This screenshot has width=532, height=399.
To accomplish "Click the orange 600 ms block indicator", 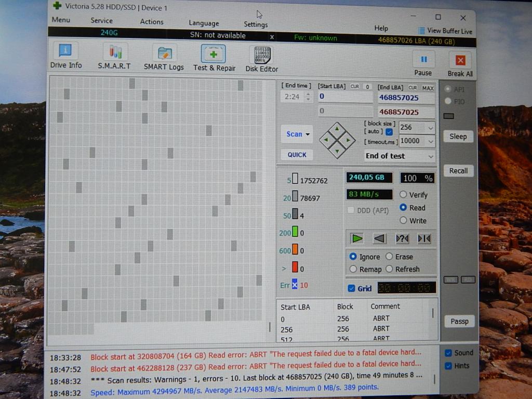I will click(295, 250).
